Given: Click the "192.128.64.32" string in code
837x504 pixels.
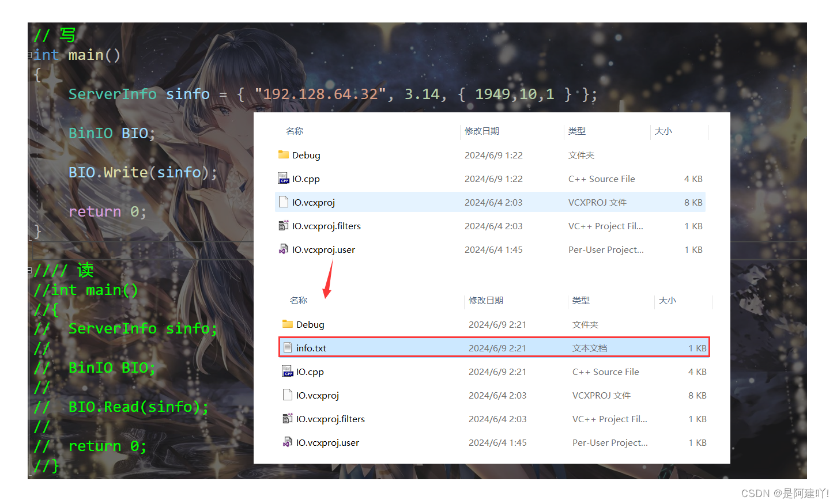Looking at the screenshot, I should pyautogui.click(x=321, y=94).
